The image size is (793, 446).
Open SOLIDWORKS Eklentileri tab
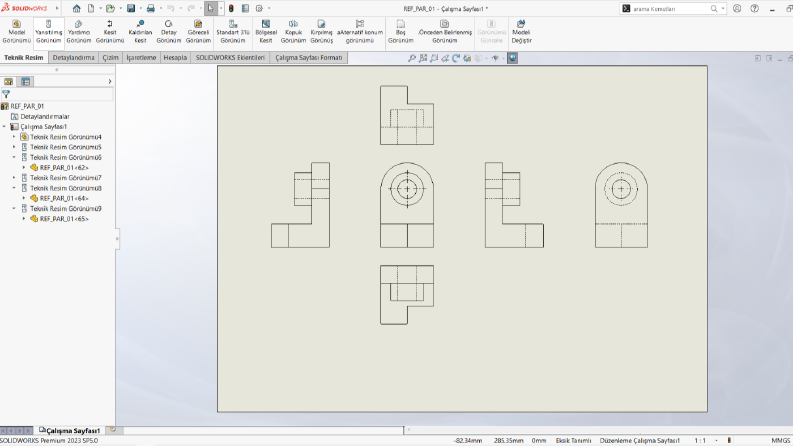coord(230,58)
